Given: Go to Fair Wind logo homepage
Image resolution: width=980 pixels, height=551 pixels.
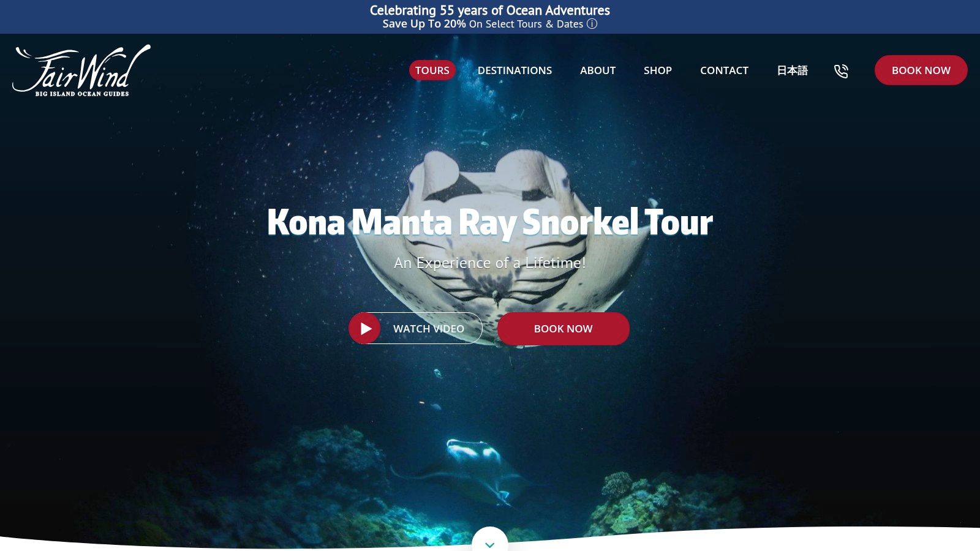Looking at the screenshot, I should (x=81, y=70).
